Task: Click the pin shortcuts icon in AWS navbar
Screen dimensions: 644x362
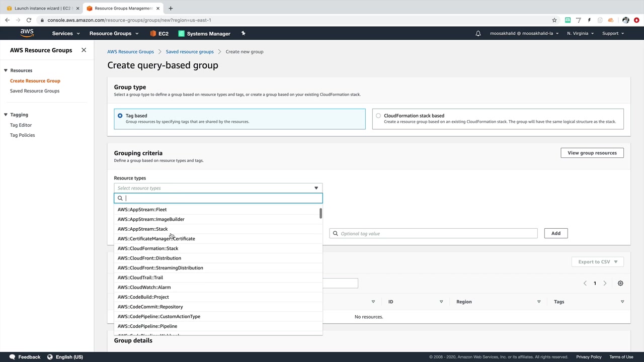Action: [243, 34]
